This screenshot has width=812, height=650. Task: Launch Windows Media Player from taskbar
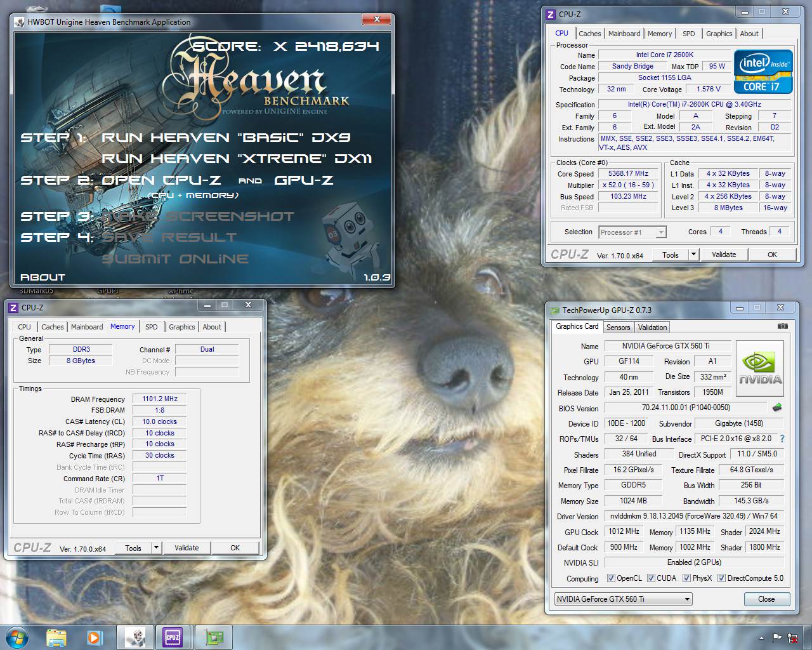[95, 637]
